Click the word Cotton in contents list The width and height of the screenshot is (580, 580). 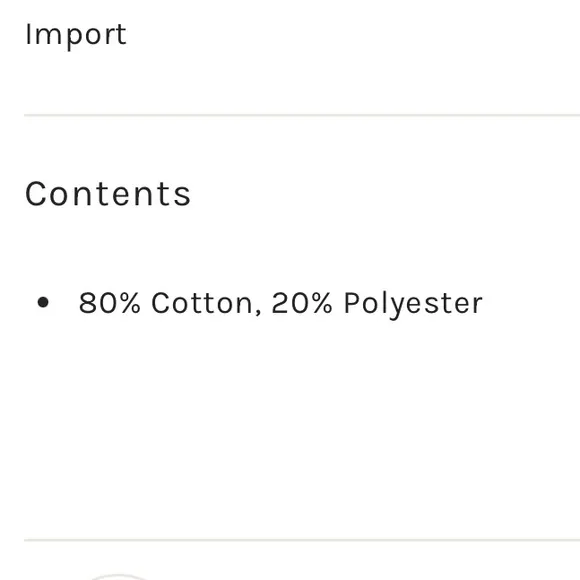pyautogui.click(x=202, y=303)
